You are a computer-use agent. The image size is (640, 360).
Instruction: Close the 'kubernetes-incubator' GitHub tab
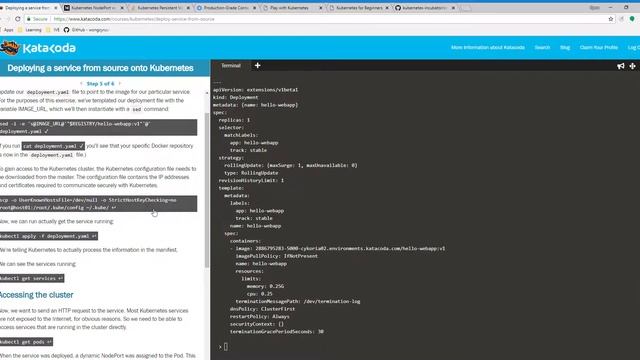453,8
